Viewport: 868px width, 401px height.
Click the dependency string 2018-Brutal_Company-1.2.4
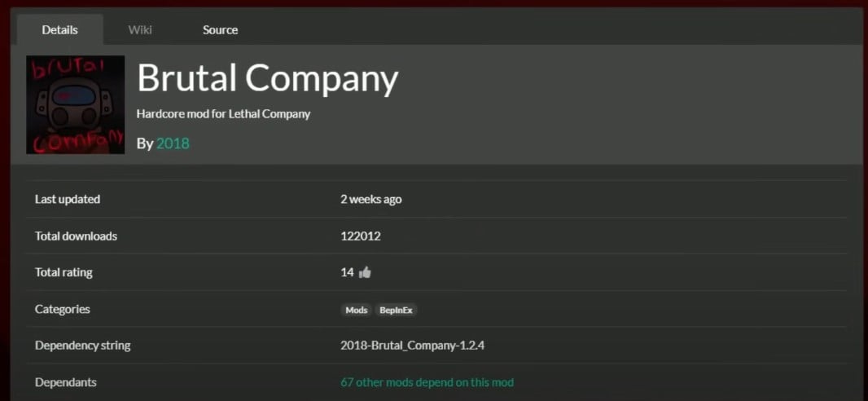coord(413,346)
